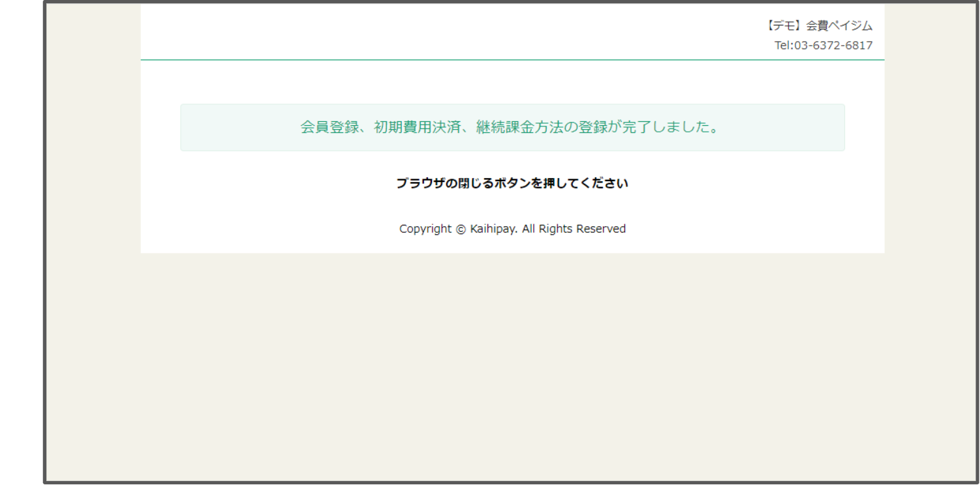Viewport: 980px width, 485px height.
Task: Click the page header area
Action: tap(512, 33)
